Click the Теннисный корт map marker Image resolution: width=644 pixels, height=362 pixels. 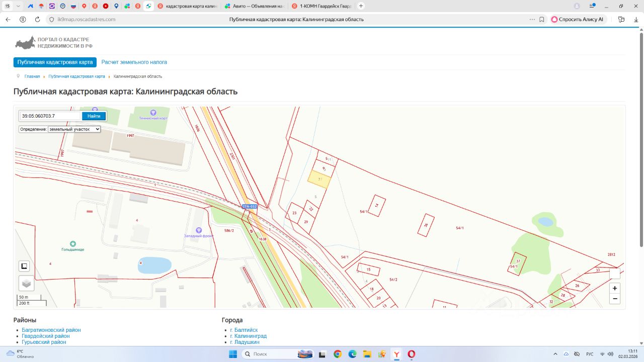tap(153, 112)
